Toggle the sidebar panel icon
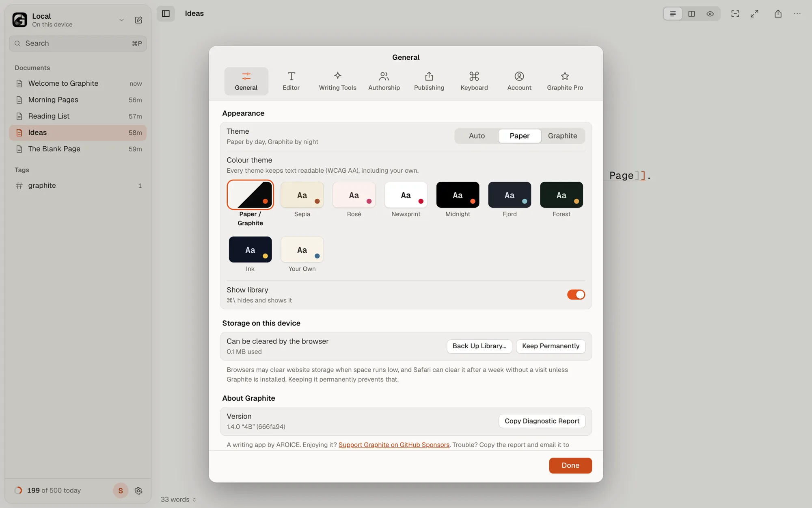Viewport: 812px width, 508px height. point(166,13)
